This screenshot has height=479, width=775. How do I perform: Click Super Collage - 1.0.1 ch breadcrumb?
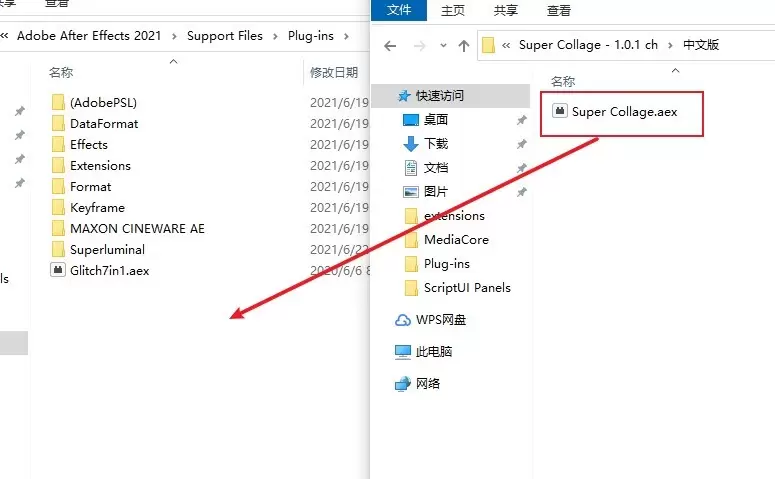tap(588, 45)
